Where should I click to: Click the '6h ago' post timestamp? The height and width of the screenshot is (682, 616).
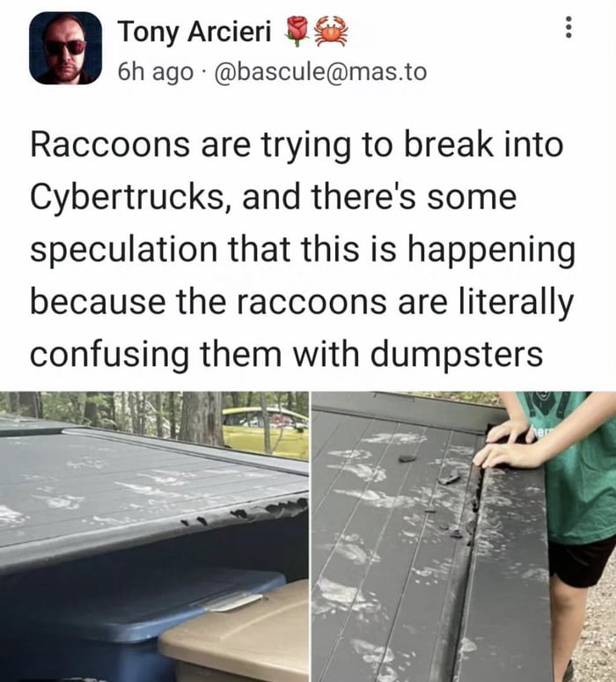tap(155, 72)
